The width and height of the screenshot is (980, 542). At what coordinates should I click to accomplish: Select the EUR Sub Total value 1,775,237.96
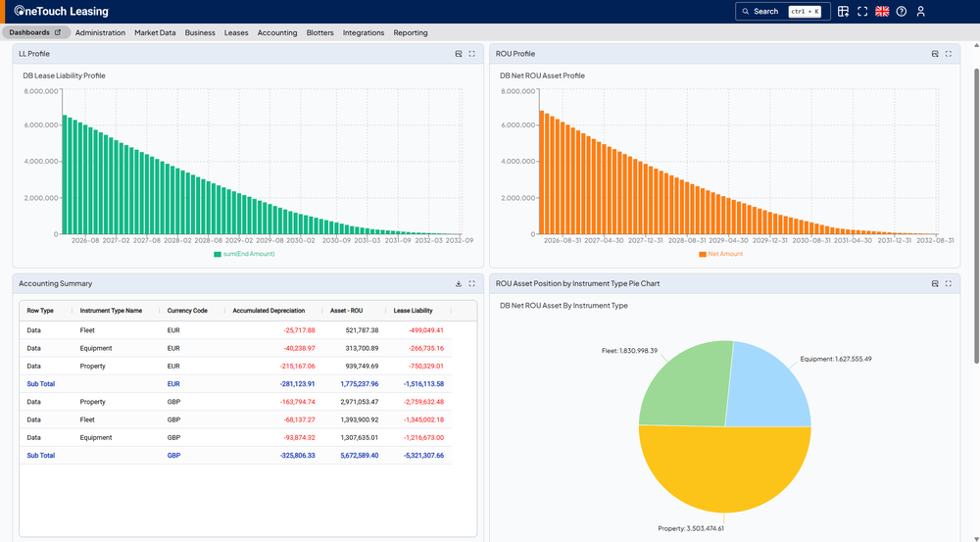click(x=360, y=384)
